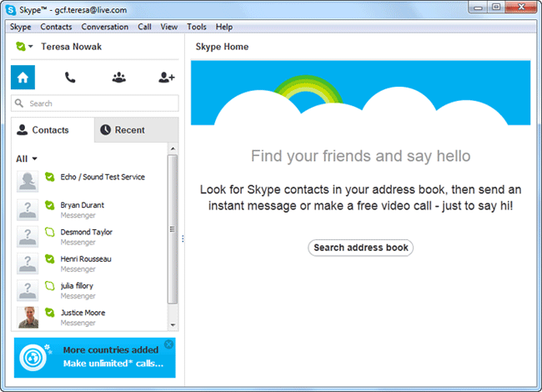Click the Search address book button
This screenshot has height=392, width=542.
click(360, 248)
